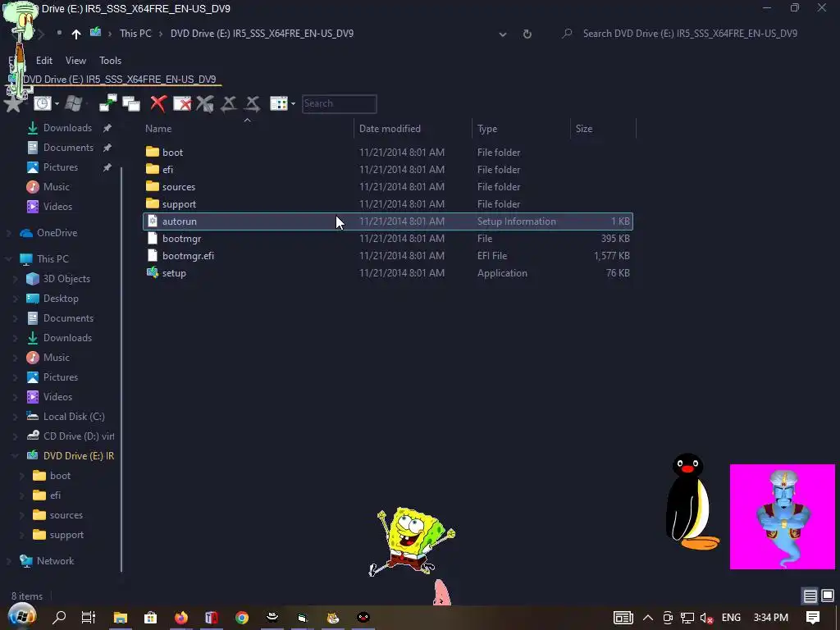This screenshot has width=840, height=630.
Task: Expand the Local Disk (C:) tree arrow
Action: coord(16,416)
